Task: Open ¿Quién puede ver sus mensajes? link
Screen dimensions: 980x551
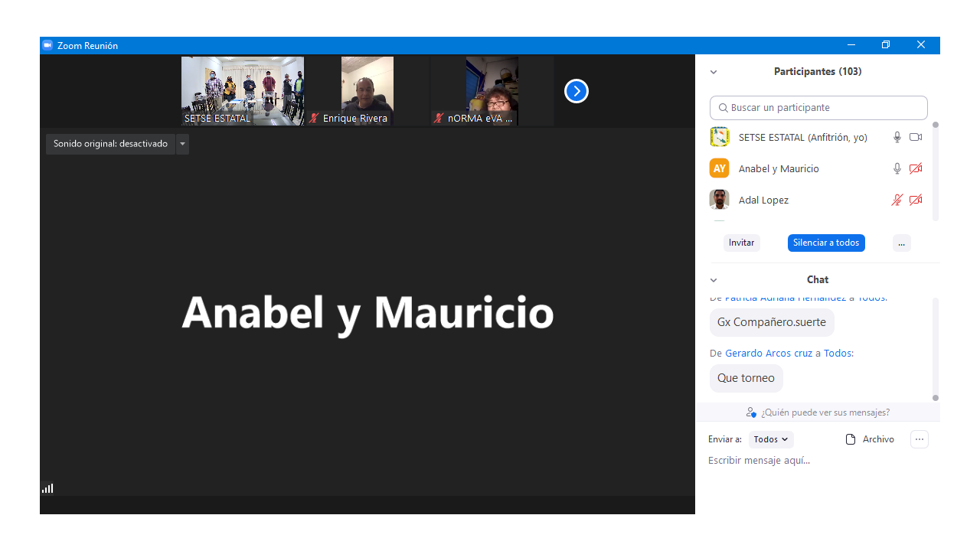Action: click(825, 412)
